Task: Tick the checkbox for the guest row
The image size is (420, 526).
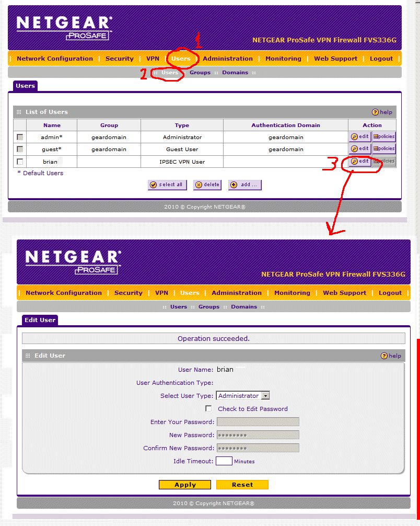Action: tap(20, 150)
